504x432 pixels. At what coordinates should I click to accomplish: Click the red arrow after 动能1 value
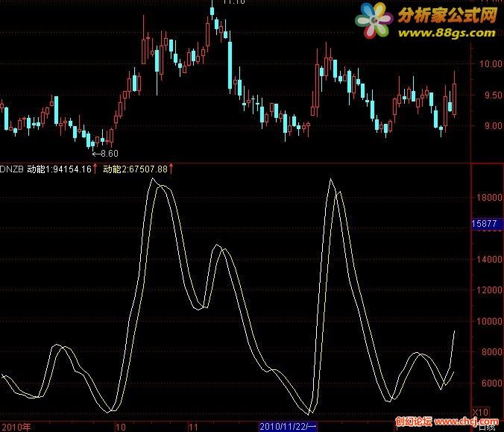[95, 169]
